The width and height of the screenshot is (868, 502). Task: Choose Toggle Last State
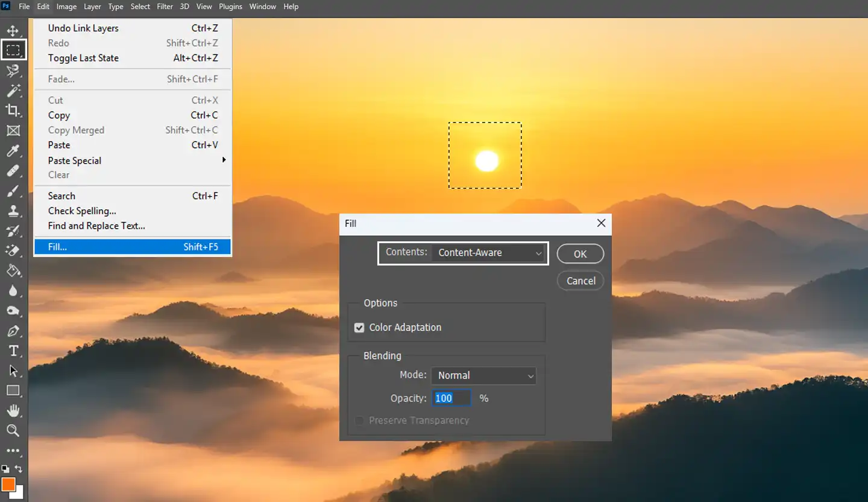coord(133,58)
